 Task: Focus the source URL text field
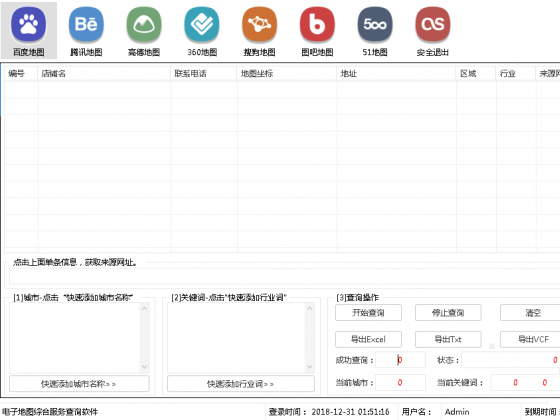pos(285,276)
